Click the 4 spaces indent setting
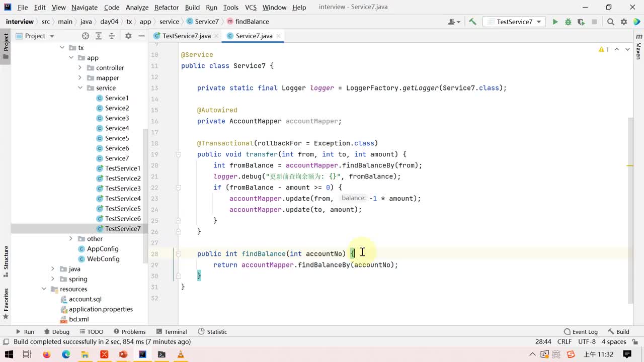Image resolution: width=644 pixels, height=362 pixels. (x=614, y=341)
